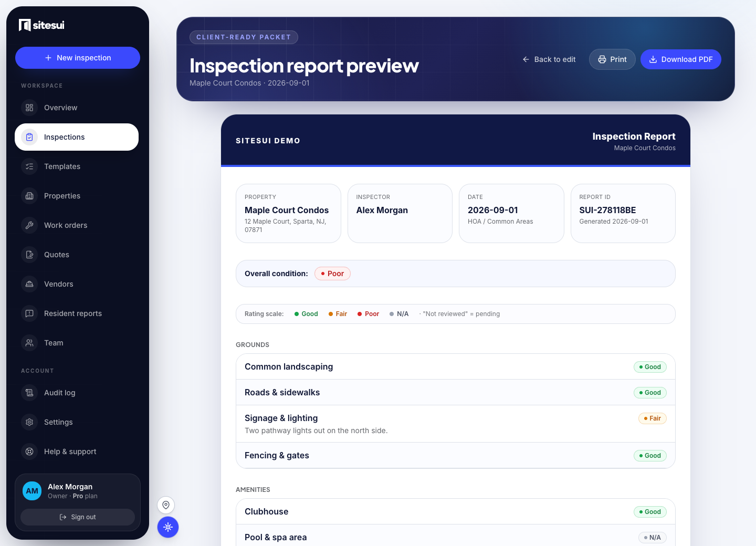Screen dimensions: 756x546
Task: Click inspector name Alex Morgan in the card
Action: coord(382,210)
